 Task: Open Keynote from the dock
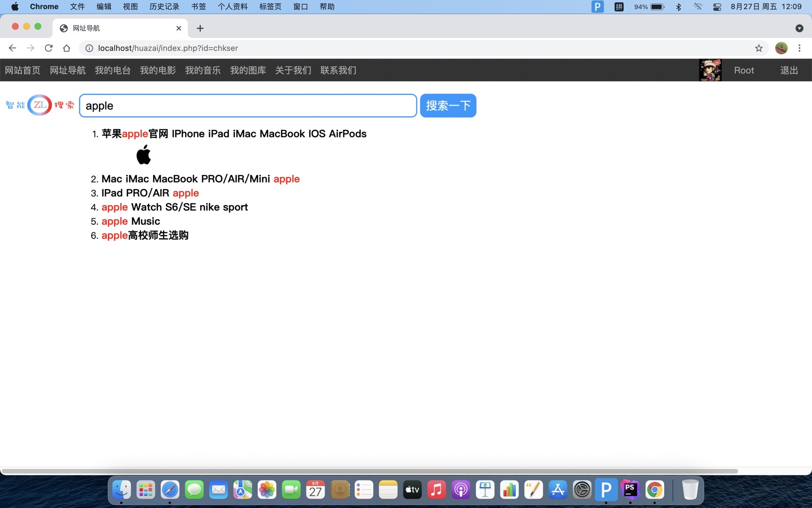pos(485,490)
